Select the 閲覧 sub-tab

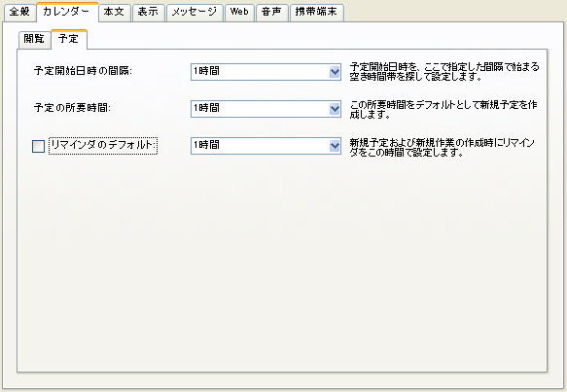[34, 40]
